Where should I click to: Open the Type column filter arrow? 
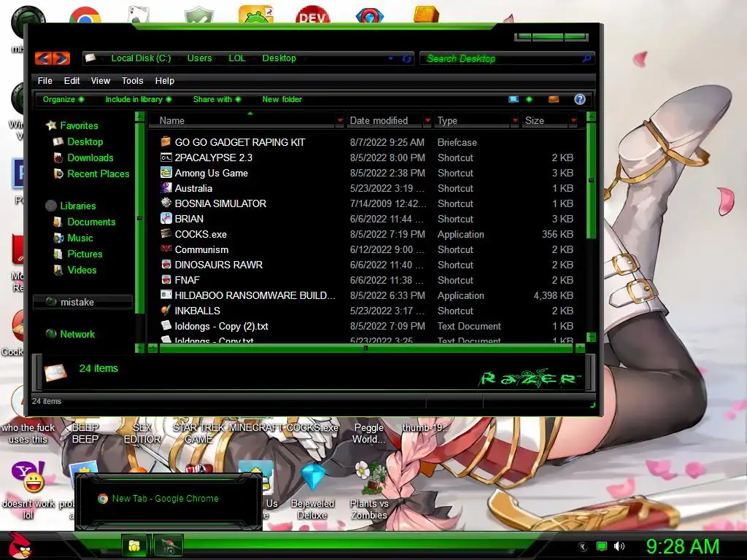click(x=514, y=121)
